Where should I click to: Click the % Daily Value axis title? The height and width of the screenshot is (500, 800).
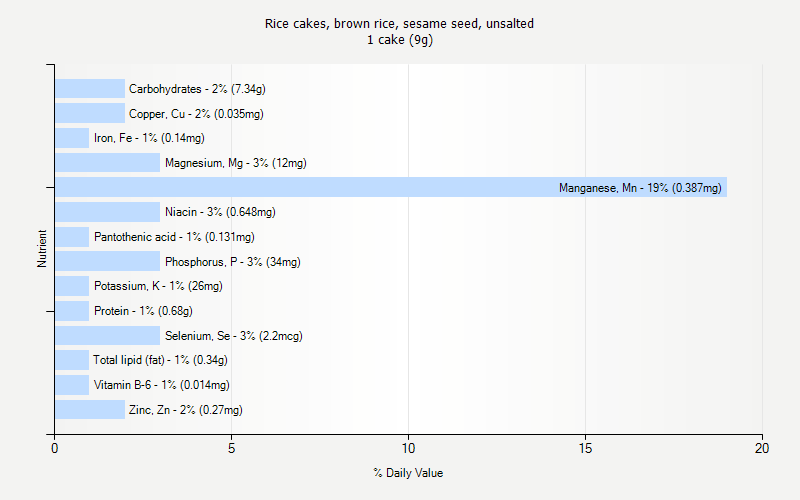coord(408,473)
